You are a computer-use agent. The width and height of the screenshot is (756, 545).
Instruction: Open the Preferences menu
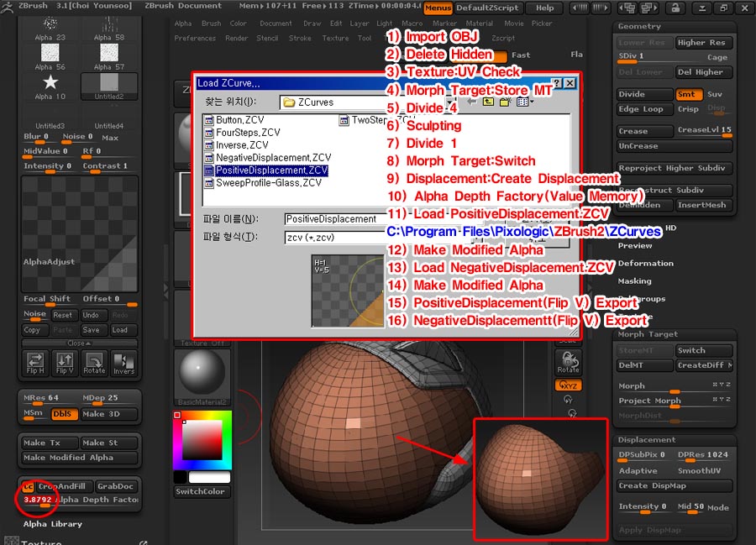[x=195, y=38]
